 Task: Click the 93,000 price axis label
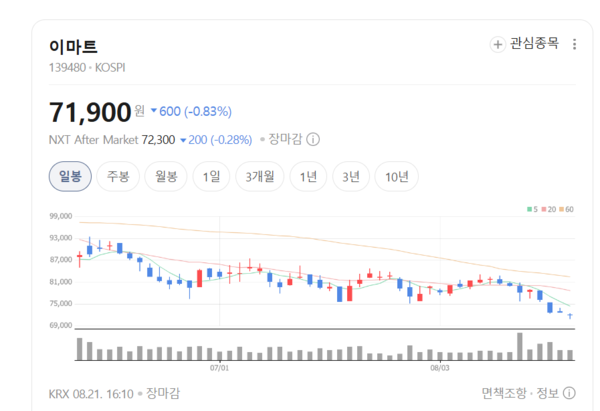coord(60,238)
